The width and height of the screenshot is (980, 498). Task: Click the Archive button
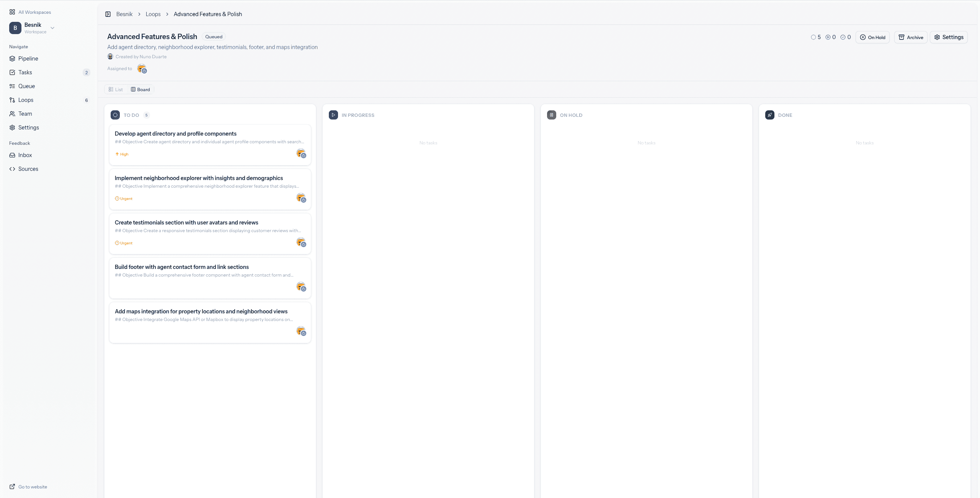(x=911, y=37)
